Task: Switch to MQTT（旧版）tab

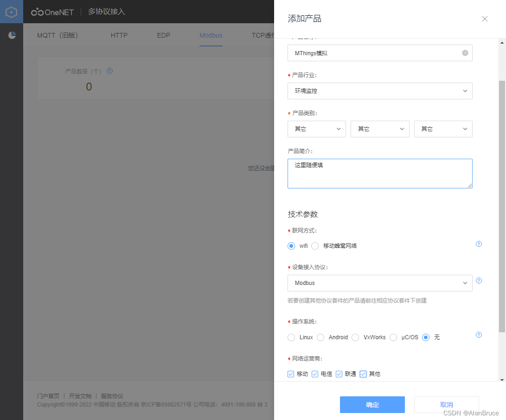Action: [58, 35]
